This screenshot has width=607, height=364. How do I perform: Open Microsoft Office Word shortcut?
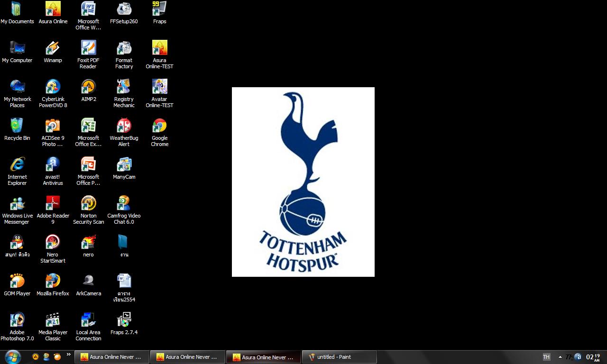88,16
